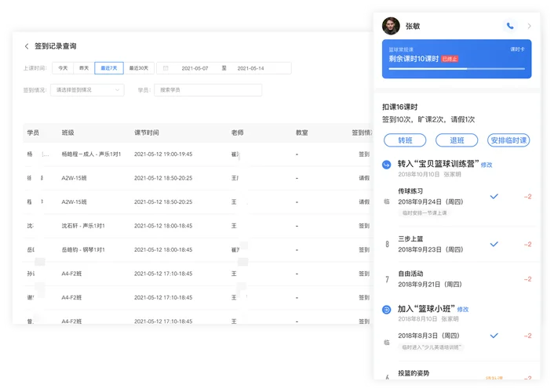Viewport: 554px width, 392px height.
Task: Click the end date 2021-05-14 field
Action: (250, 68)
